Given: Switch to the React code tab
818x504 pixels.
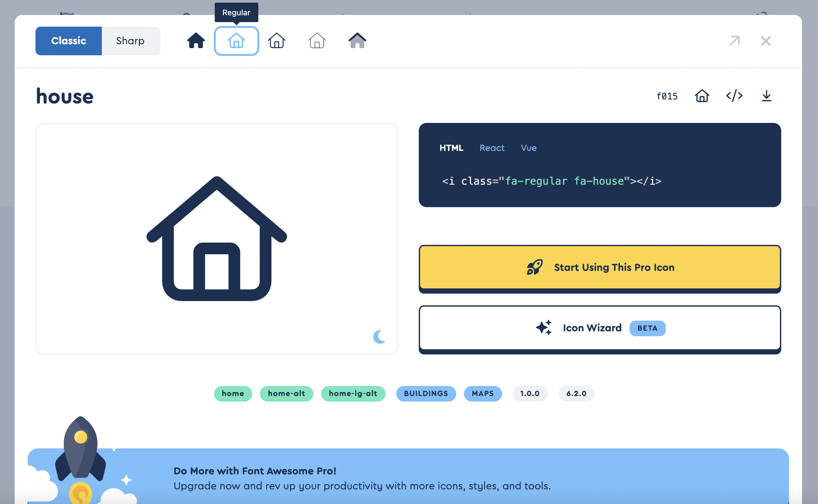Looking at the screenshot, I should [x=492, y=148].
